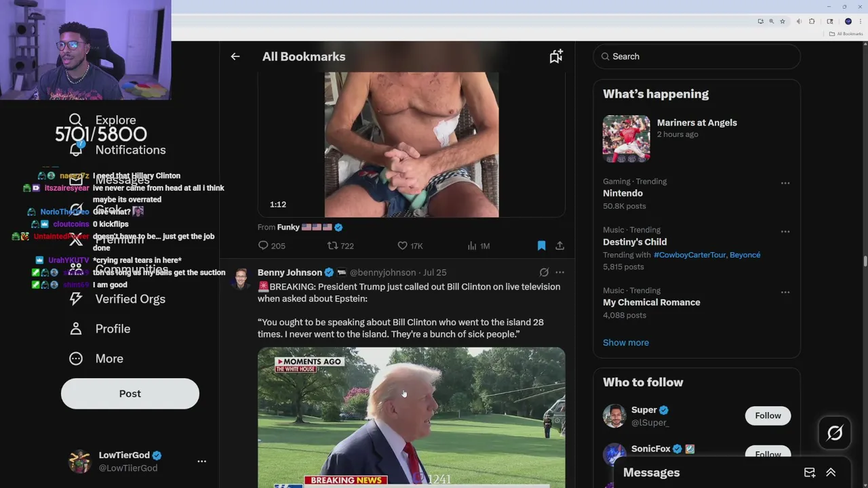The height and width of the screenshot is (488, 868).
Task: Open the Grok floating button
Action: (x=835, y=433)
